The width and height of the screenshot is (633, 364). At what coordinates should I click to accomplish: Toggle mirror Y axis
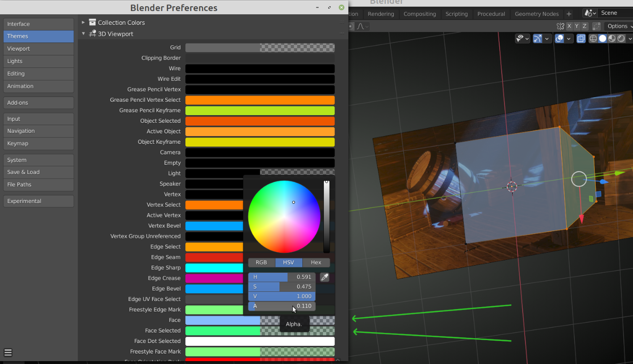click(x=577, y=26)
